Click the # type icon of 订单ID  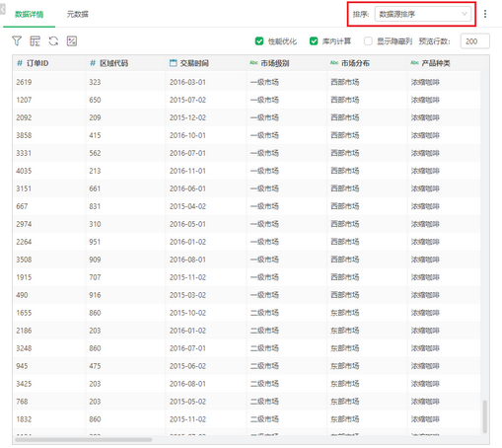tap(20, 63)
